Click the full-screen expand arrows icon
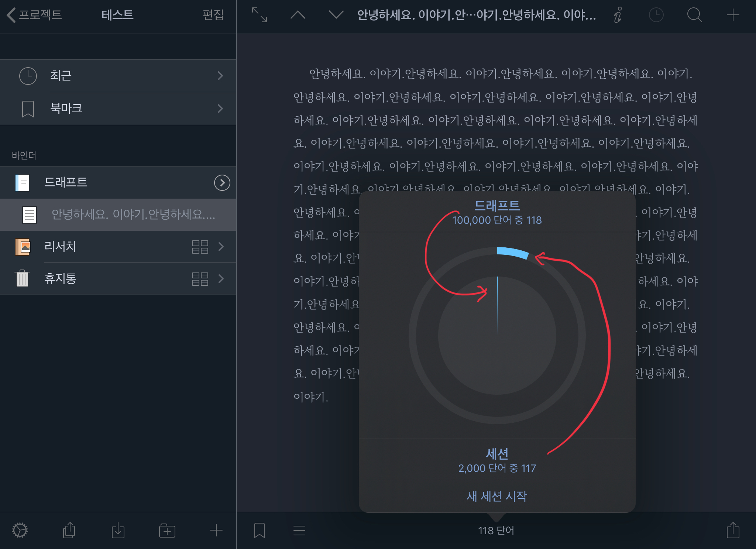 click(260, 15)
